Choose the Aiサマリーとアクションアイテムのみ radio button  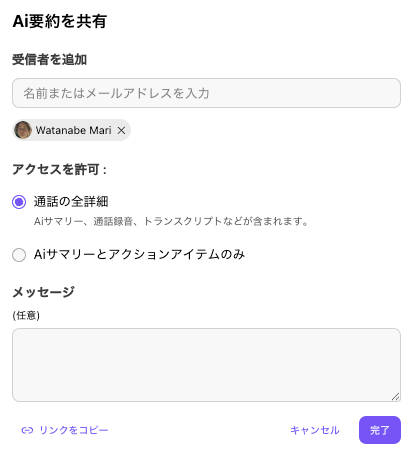click(x=19, y=255)
